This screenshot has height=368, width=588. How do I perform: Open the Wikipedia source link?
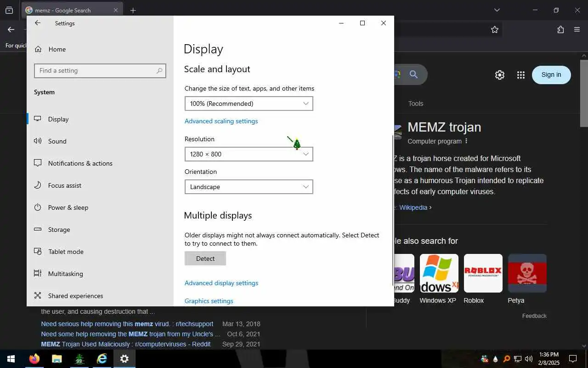413,207
